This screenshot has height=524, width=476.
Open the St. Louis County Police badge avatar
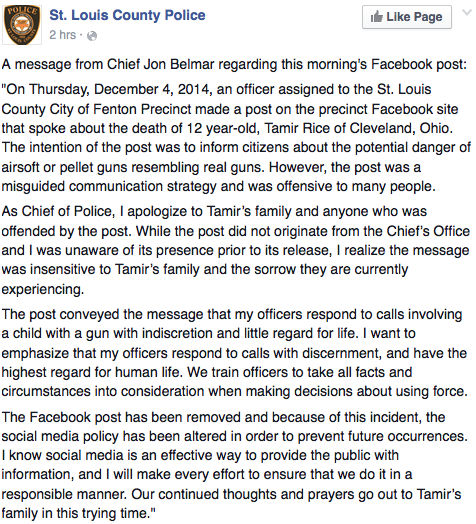[22, 25]
